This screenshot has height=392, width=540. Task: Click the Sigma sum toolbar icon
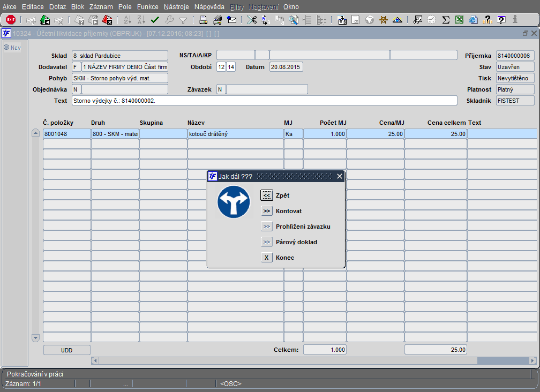[x=446, y=20]
